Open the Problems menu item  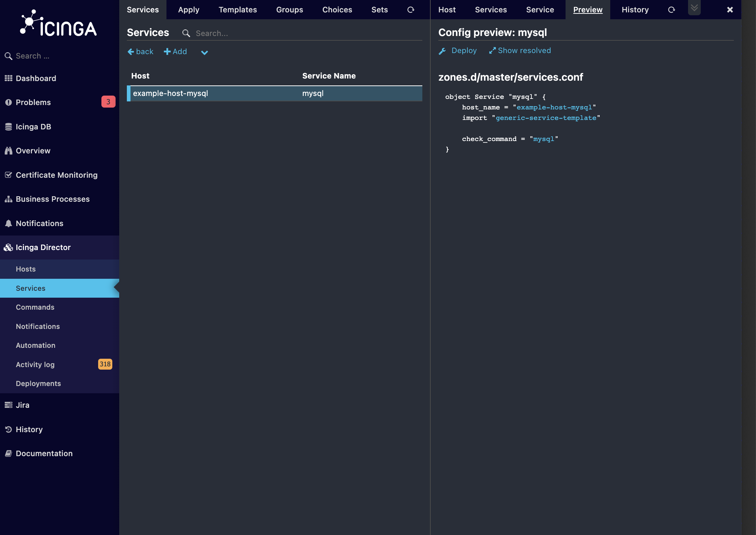(60, 102)
